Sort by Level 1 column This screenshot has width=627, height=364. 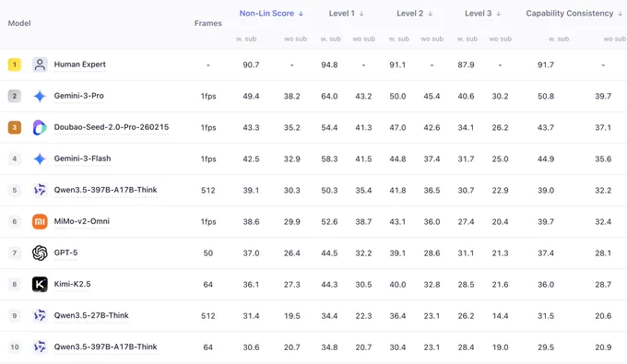pyautogui.click(x=346, y=13)
